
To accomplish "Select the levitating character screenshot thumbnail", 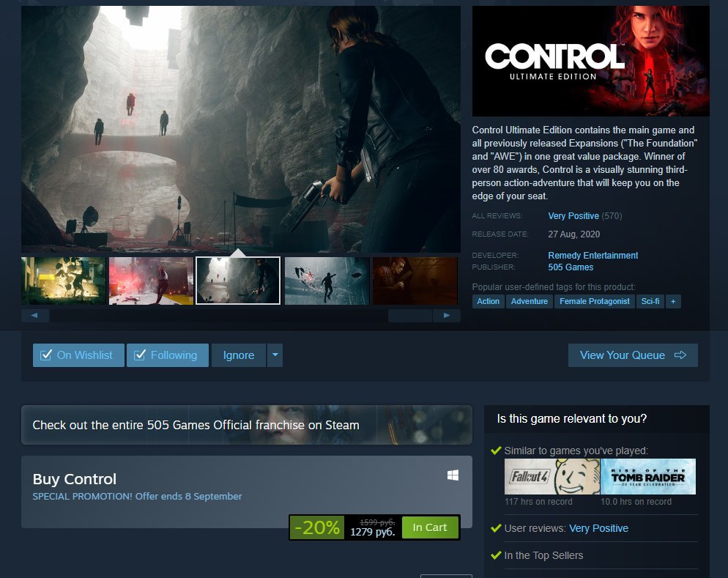I will click(x=327, y=281).
